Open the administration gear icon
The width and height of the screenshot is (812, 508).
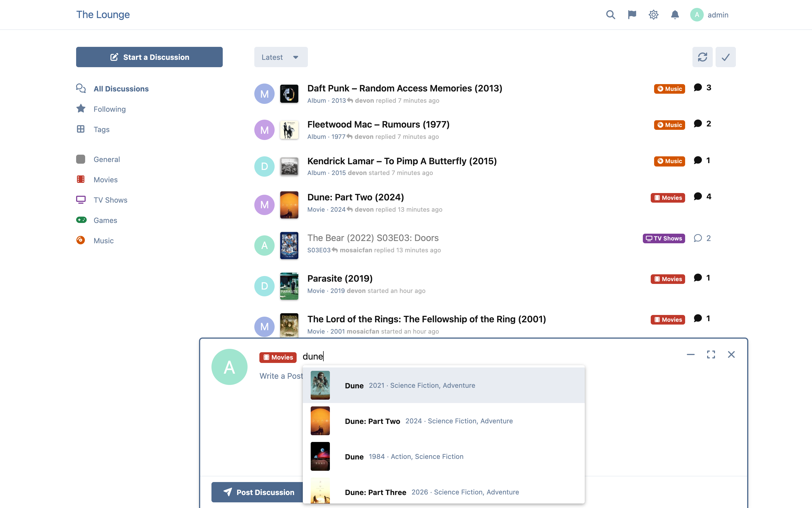tap(654, 15)
